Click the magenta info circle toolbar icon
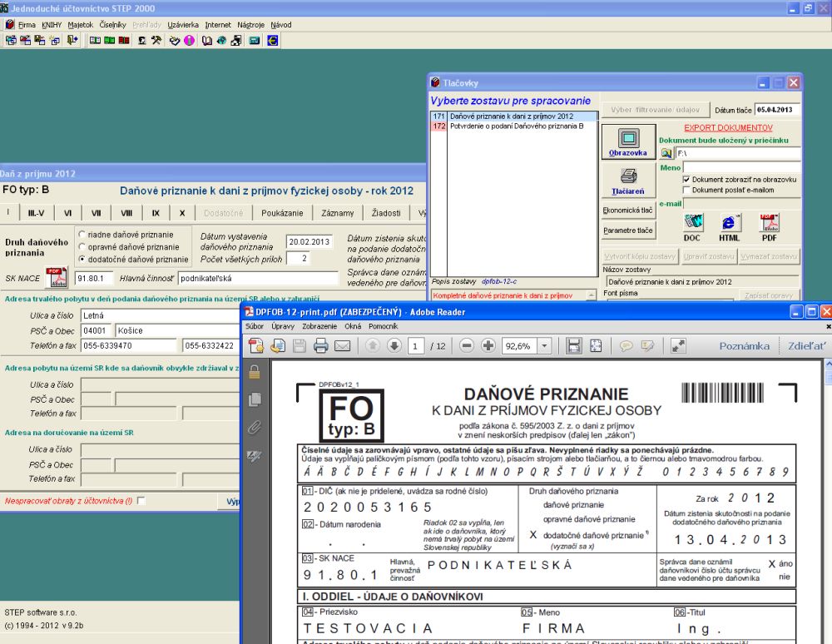This screenshot has height=644, width=832. click(x=190, y=40)
